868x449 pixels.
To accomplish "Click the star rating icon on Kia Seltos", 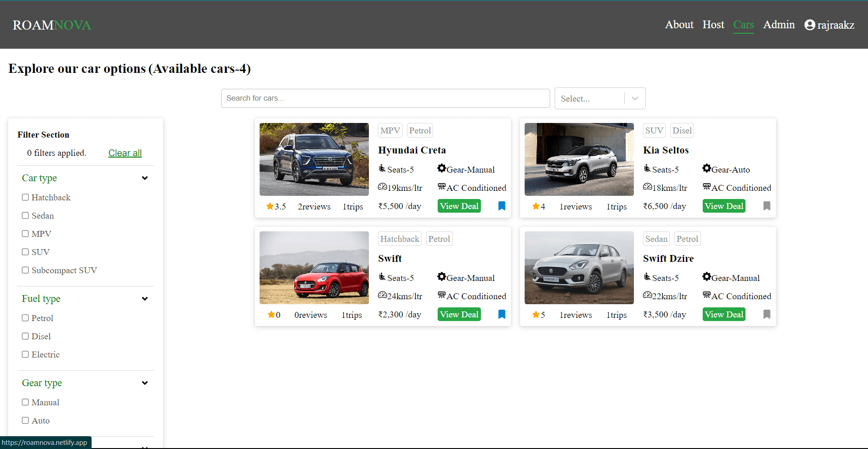I will pos(536,206).
